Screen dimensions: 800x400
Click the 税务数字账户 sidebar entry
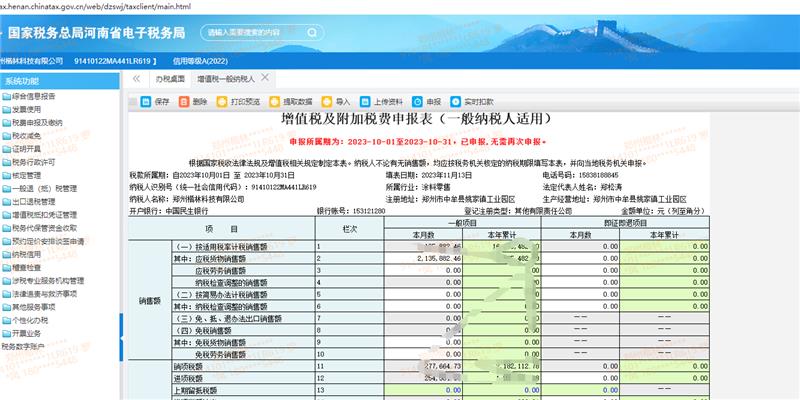tap(24, 345)
